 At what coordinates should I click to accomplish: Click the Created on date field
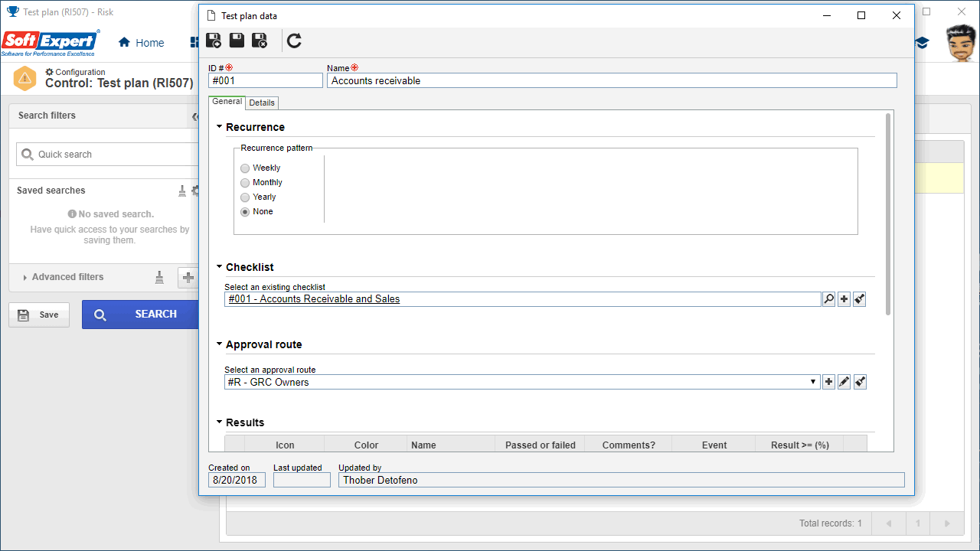click(237, 480)
